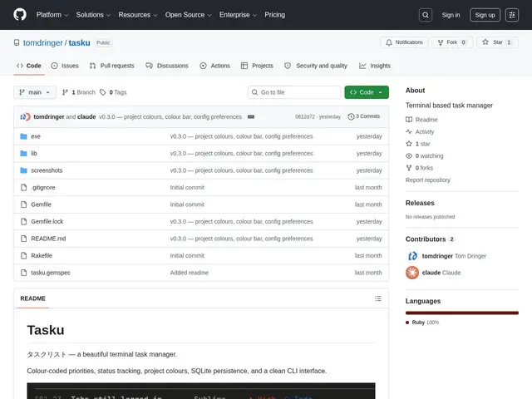The height and width of the screenshot is (399, 532).
Task: Focus the Go to file field
Action: pyautogui.click(x=294, y=92)
